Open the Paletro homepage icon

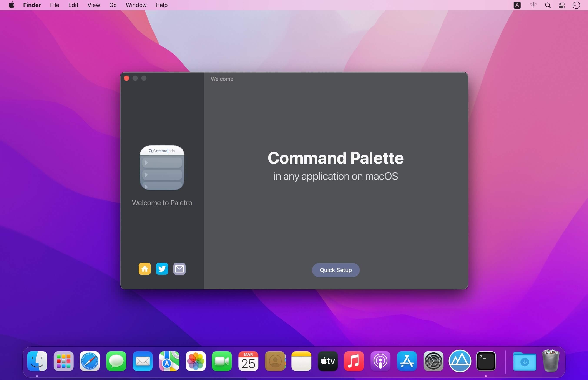(145, 269)
